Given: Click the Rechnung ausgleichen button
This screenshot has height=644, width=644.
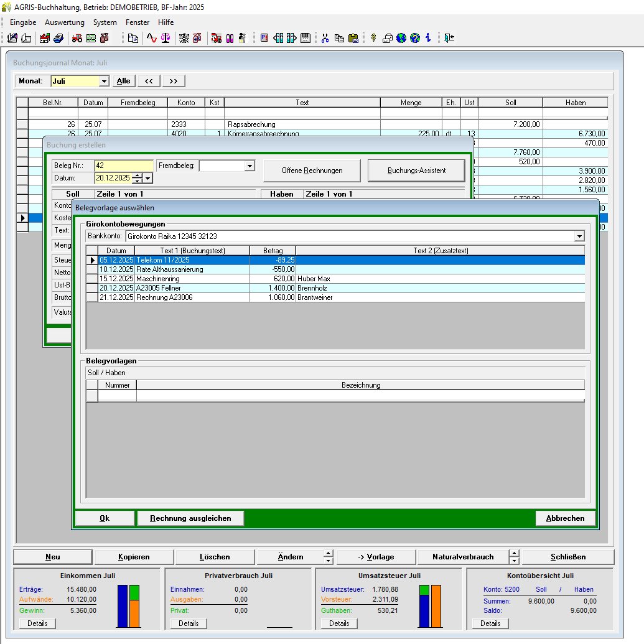Looking at the screenshot, I should tap(190, 518).
